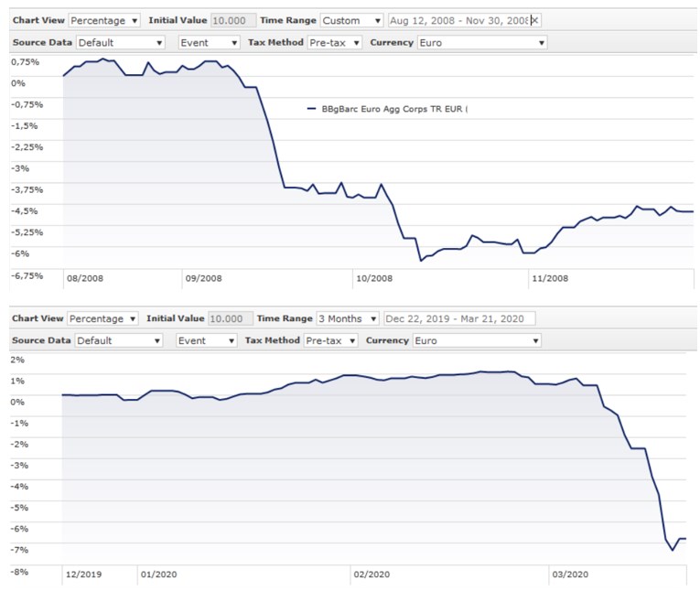This screenshot has width=700, height=602.
Task: Select Tax Method Pre-tax dropdown in 2008 chart
Action: click(334, 42)
